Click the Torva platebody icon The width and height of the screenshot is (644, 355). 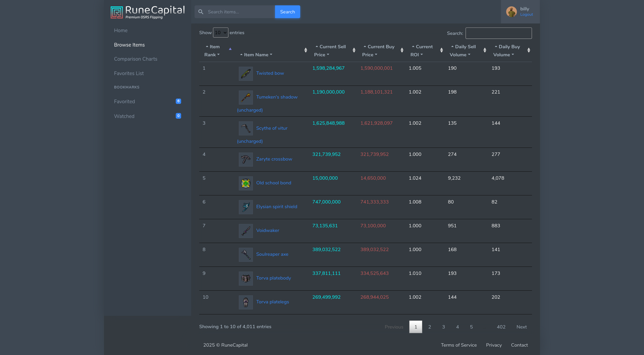246,279
